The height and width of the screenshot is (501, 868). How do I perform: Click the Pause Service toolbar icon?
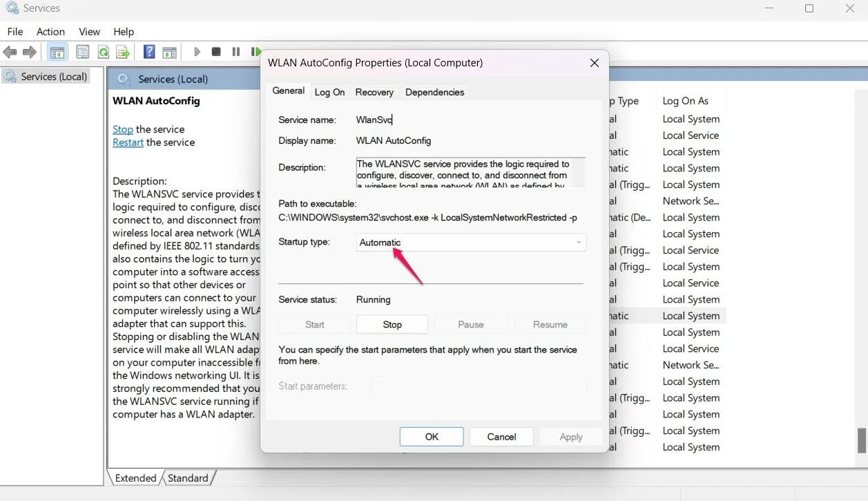tap(236, 52)
